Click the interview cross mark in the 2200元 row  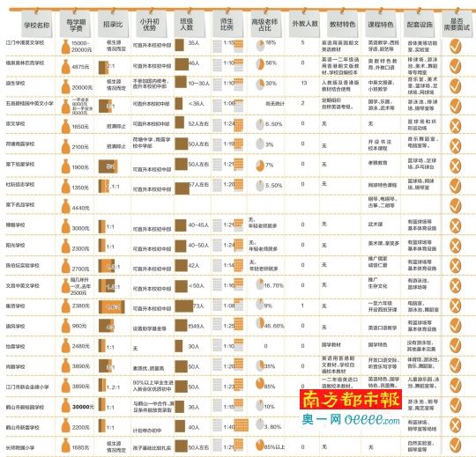[456, 425]
